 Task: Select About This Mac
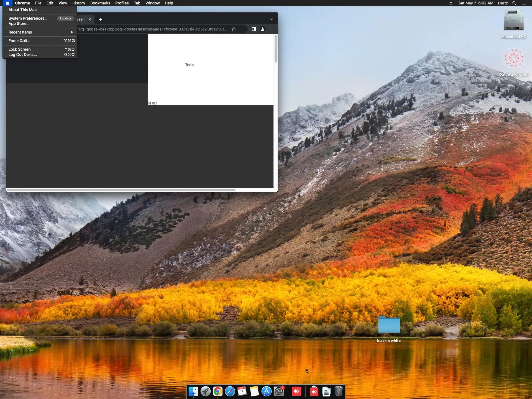(x=23, y=10)
